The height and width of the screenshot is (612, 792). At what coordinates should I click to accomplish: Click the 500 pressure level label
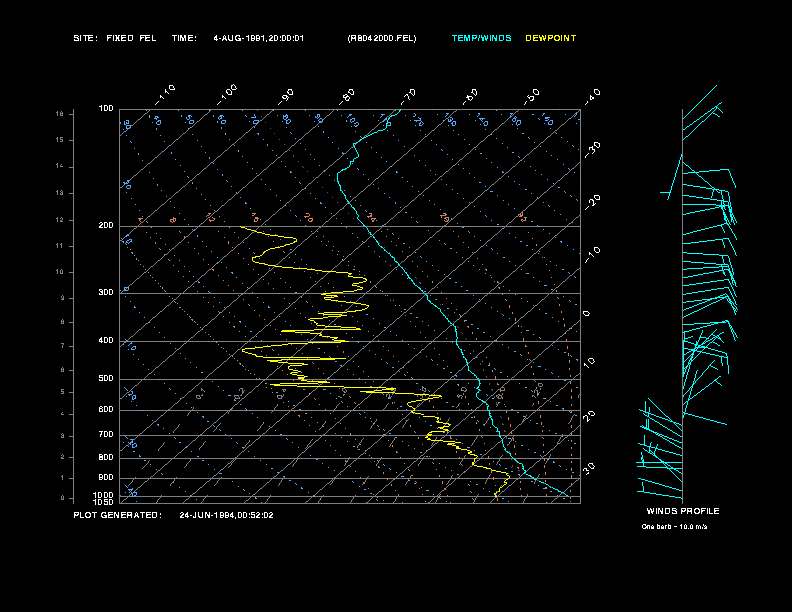[x=106, y=379]
